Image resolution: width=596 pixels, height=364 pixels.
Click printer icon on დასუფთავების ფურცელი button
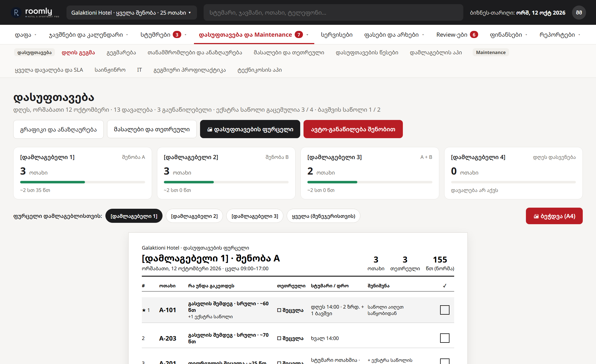tap(210, 129)
